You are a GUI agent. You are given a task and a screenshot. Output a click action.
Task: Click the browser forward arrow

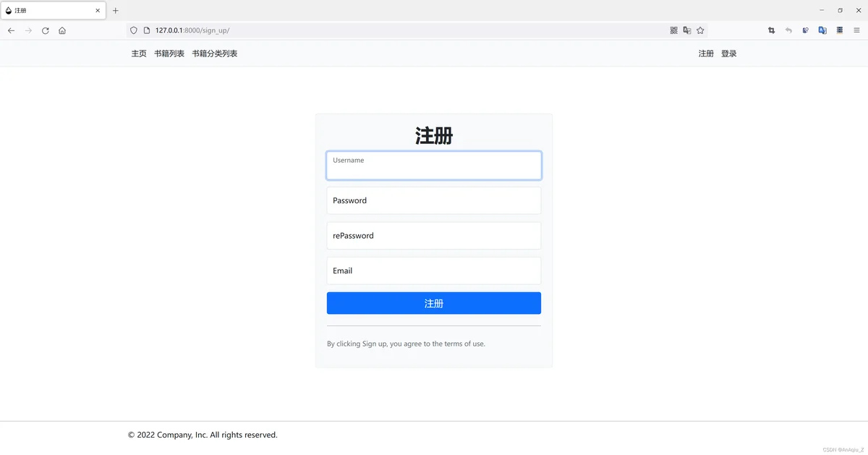[28, 30]
